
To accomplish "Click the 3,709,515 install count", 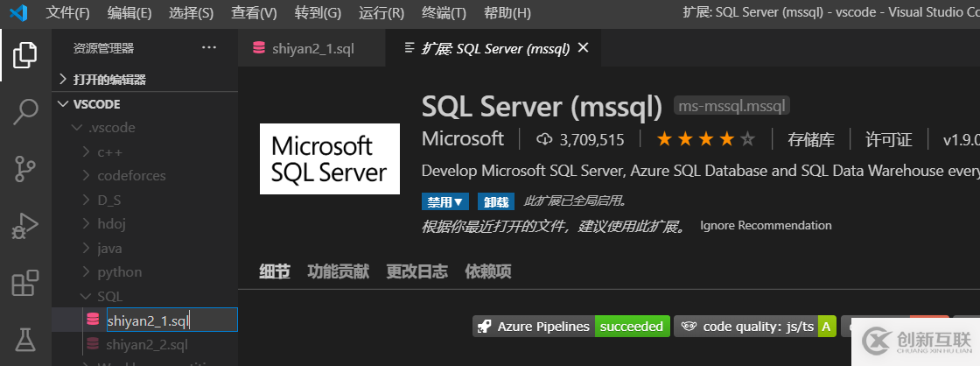I will (591, 139).
